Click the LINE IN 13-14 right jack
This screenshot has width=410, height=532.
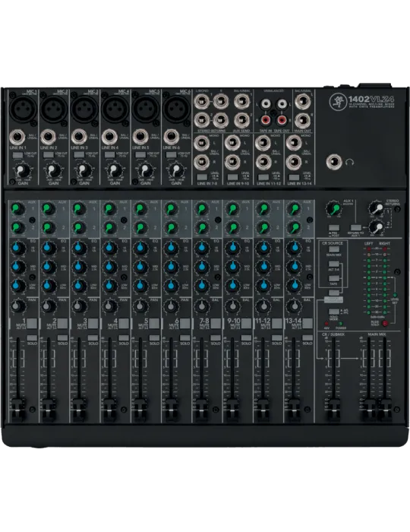293,162
